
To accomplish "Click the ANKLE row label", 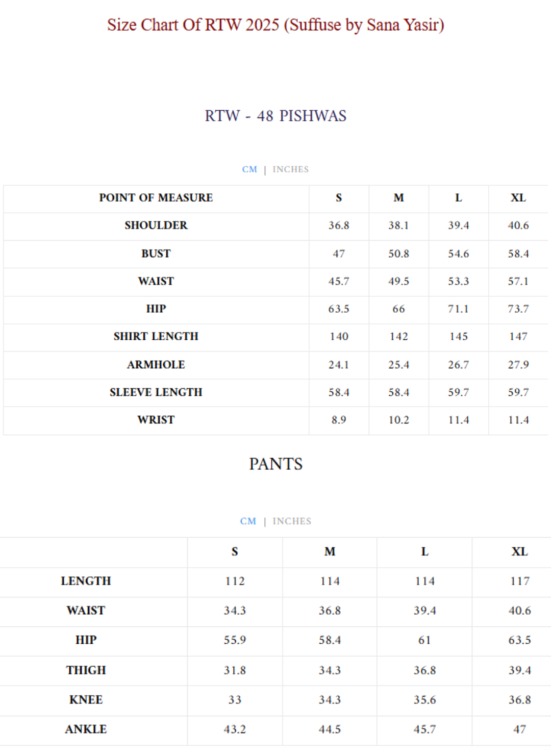I will tap(86, 729).
